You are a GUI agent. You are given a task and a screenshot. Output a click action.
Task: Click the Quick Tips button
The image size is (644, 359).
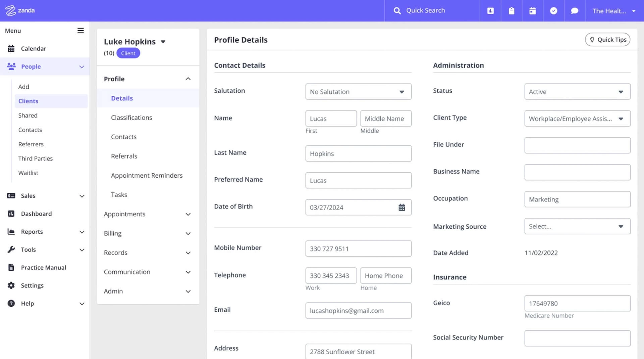tap(607, 40)
